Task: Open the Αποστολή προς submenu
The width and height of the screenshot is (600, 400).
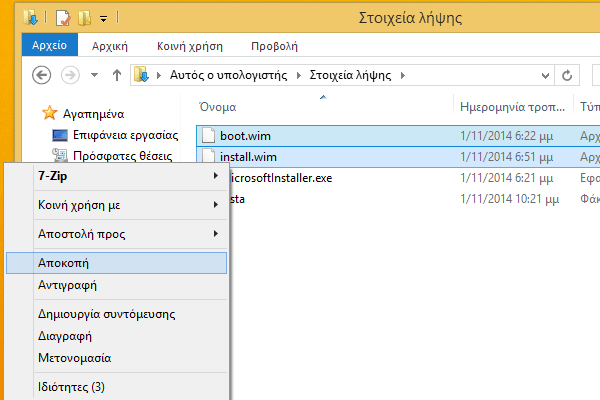Action: click(117, 234)
